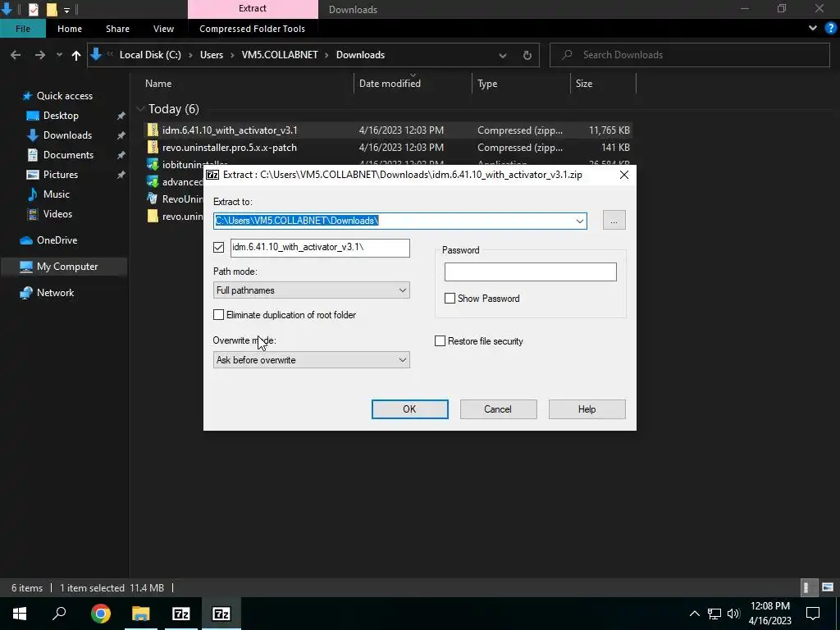Viewport: 840px width, 630px height.
Task: Select revo.uninstaller.pro.5.x.x-patch zip file icon
Action: pos(153,148)
